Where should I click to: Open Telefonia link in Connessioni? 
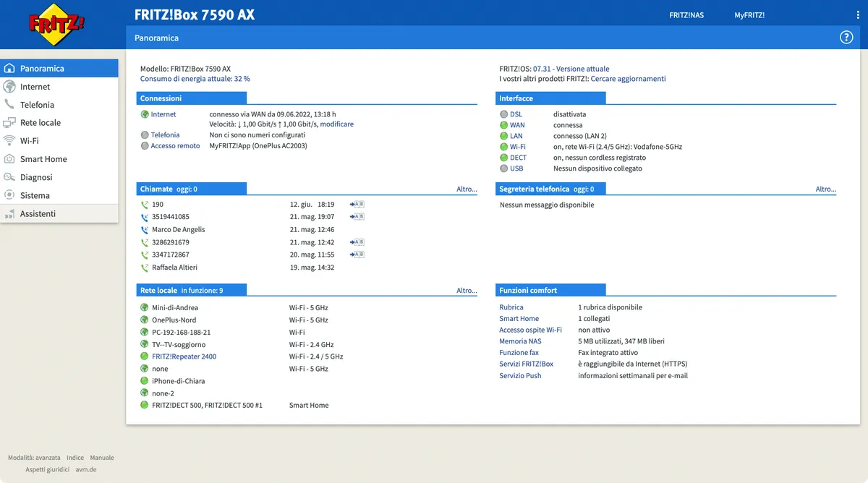click(166, 135)
